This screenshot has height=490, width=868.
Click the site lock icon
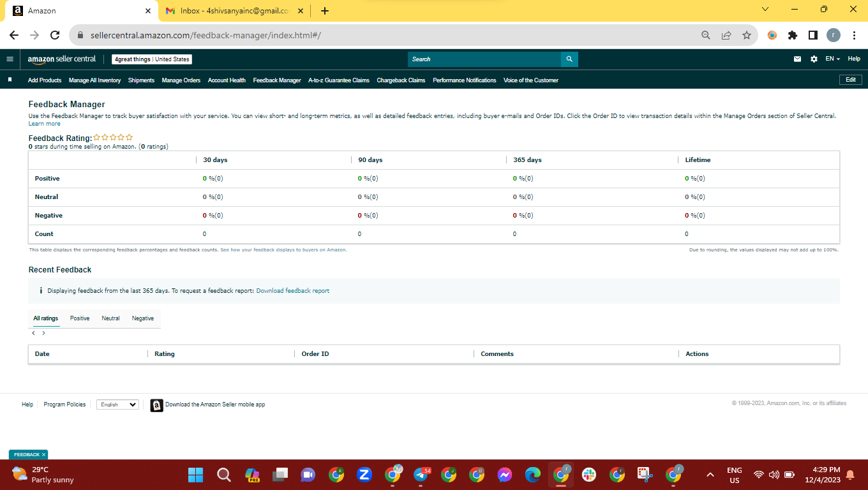coord(80,35)
